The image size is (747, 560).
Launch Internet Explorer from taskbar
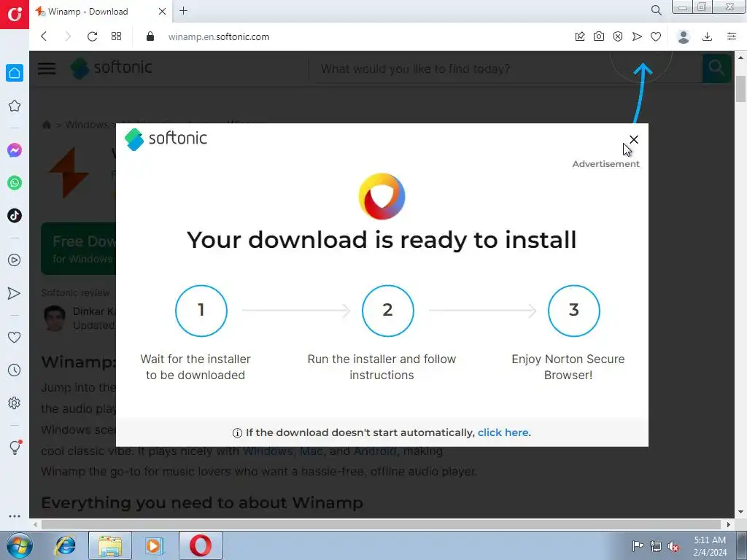[65, 545]
